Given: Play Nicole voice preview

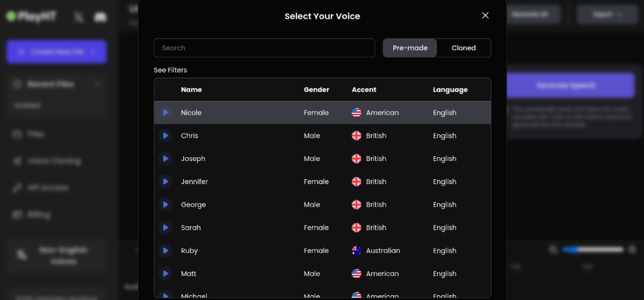Looking at the screenshot, I should (165, 113).
